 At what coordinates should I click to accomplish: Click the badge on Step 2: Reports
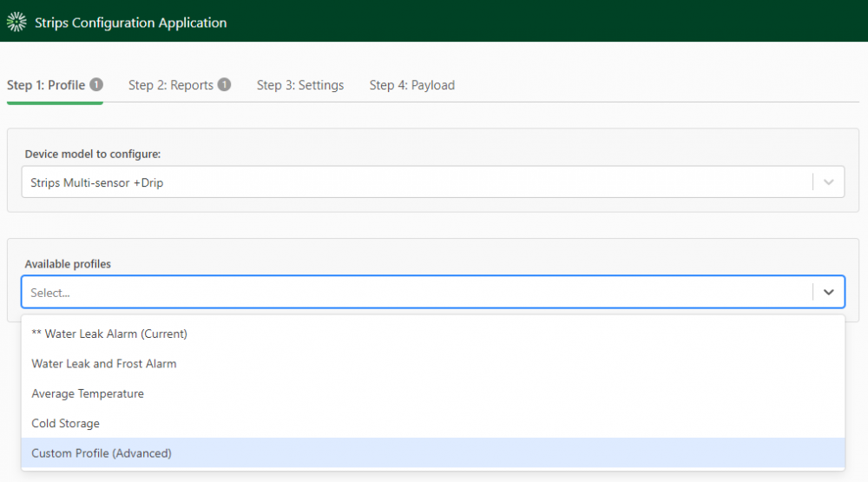coord(224,84)
